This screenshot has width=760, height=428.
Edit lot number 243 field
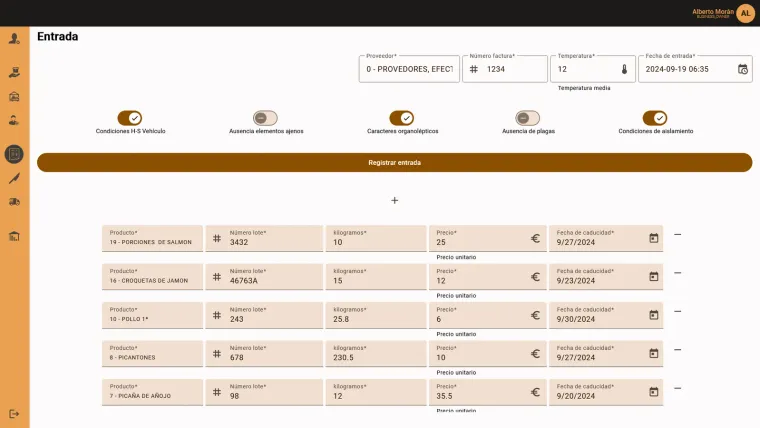[x=264, y=315]
